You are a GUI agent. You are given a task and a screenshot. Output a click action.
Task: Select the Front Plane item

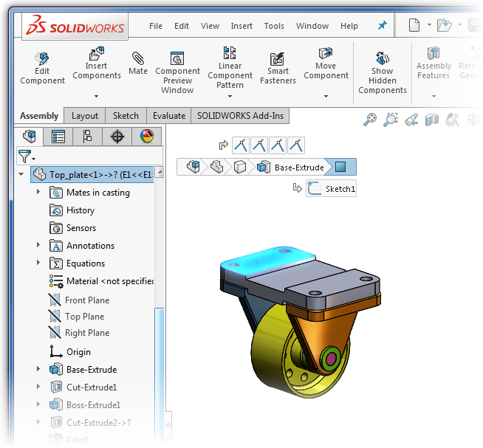click(x=86, y=300)
